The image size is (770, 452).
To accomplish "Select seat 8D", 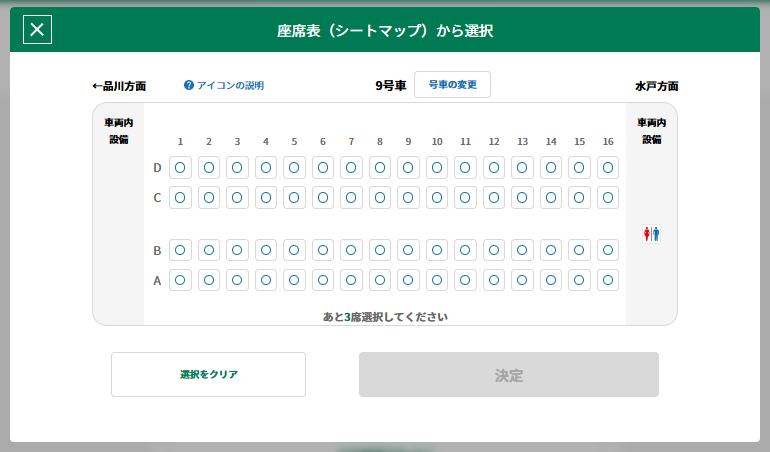I will [x=380, y=168].
